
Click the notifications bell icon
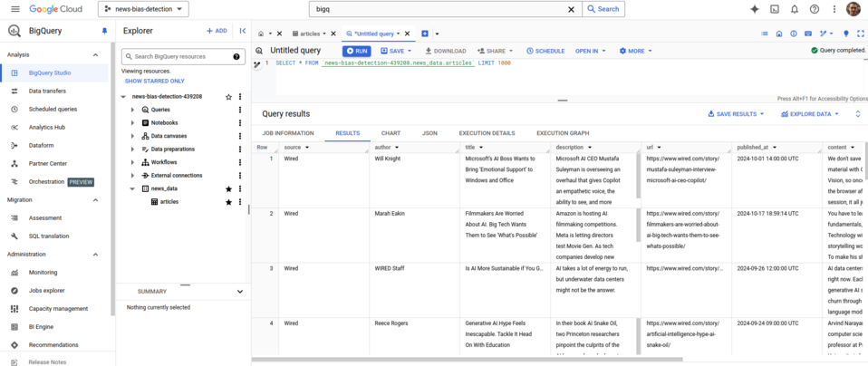(795, 9)
